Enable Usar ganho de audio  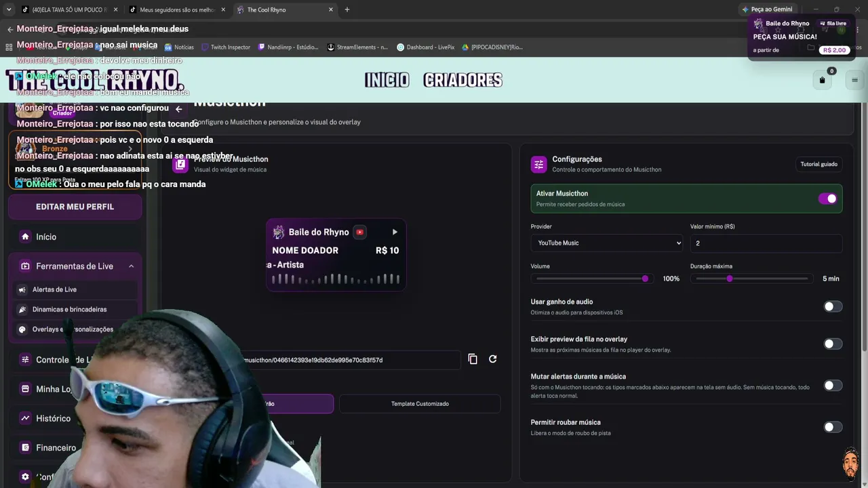(833, 306)
